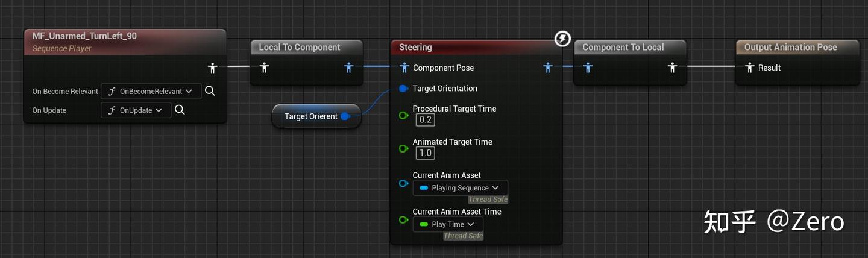This screenshot has height=258, width=868.
Task: Click the Output Animation Pose Result pin
Action: pos(750,68)
